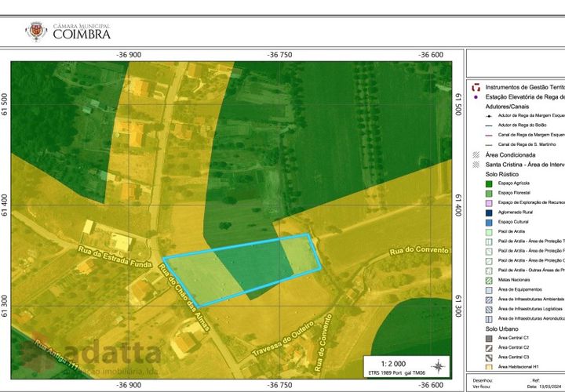Click the Câmara Municipal Coimbra crest logo
Screen dimensions: 565x392
click(x=36, y=31)
